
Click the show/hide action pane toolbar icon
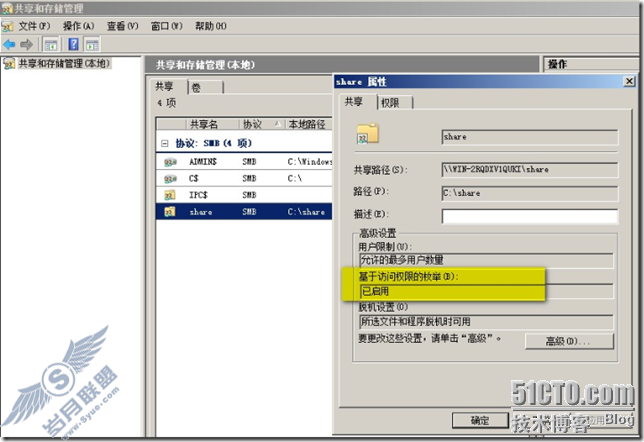pos(92,44)
